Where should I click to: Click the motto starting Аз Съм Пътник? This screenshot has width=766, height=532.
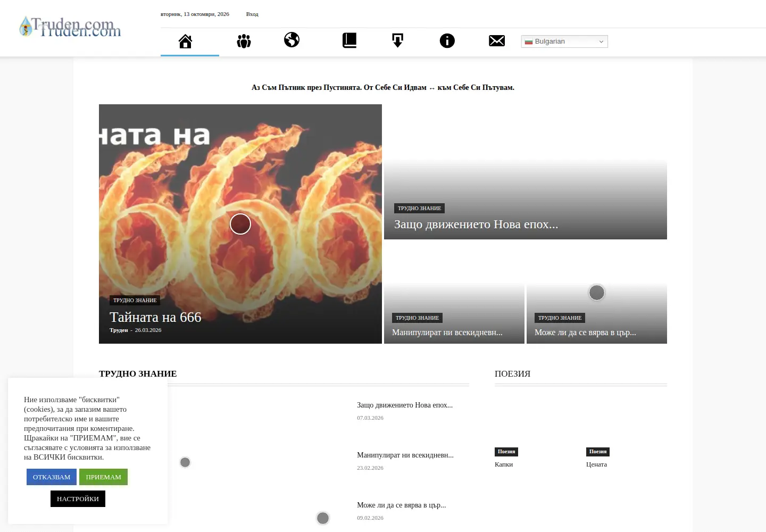click(x=383, y=87)
